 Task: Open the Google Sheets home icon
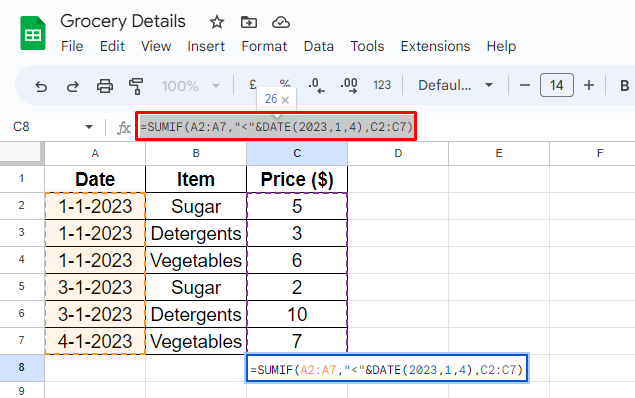(x=33, y=33)
